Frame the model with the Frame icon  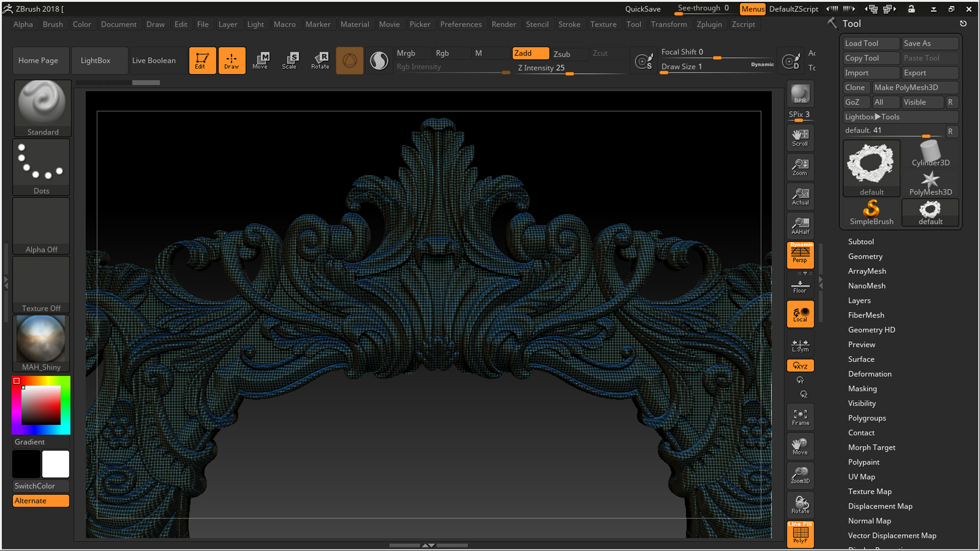coord(800,416)
